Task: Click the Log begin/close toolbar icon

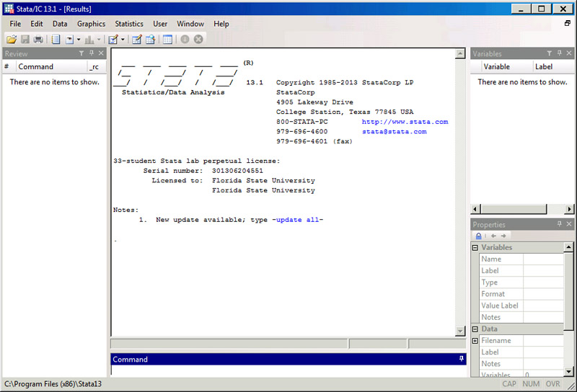Action: click(56, 39)
